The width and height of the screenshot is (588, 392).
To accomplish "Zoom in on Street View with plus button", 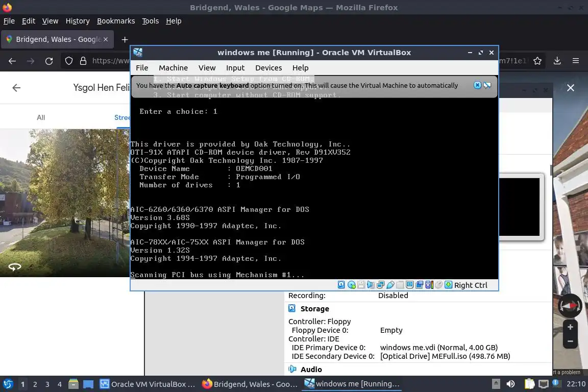I will [570, 327].
